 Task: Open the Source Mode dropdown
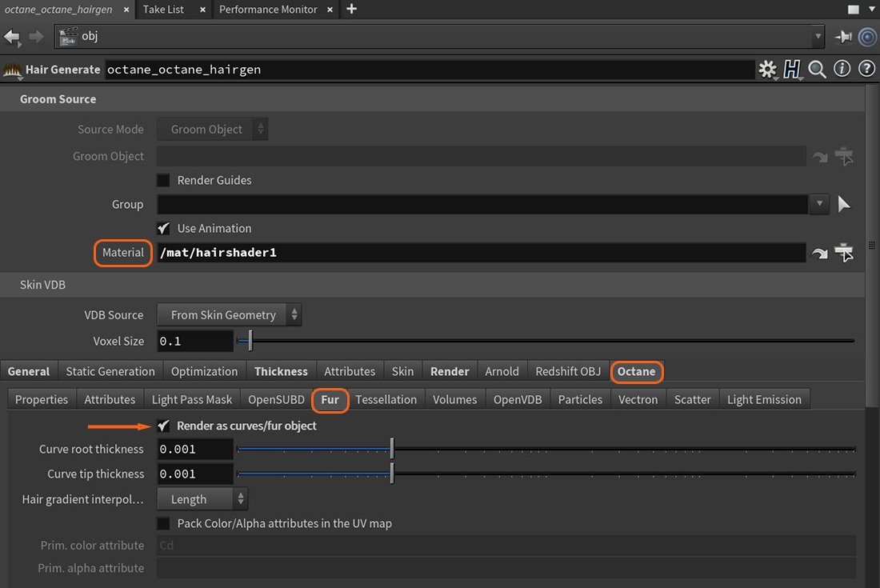pyautogui.click(x=212, y=129)
